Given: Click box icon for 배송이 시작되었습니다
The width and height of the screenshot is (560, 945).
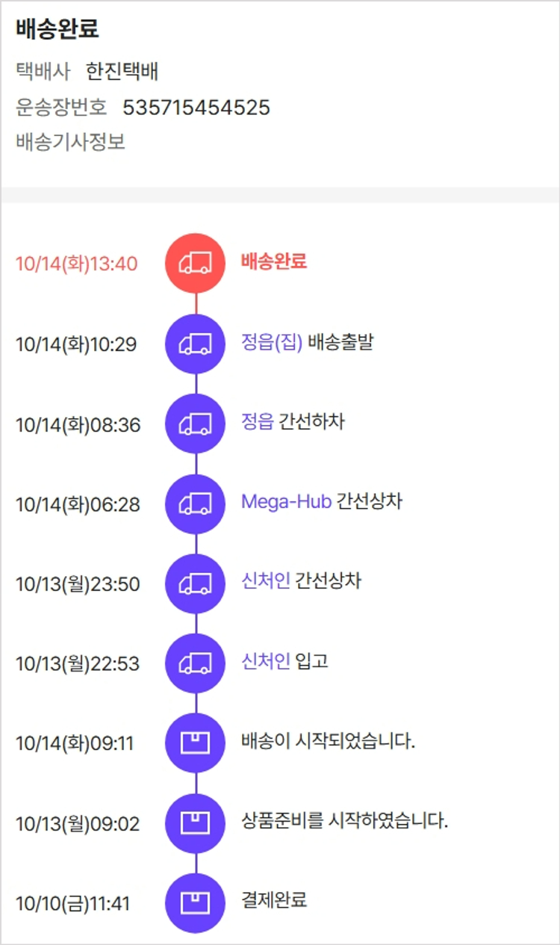Looking at the screenshot, I should [x=195, y=743].
